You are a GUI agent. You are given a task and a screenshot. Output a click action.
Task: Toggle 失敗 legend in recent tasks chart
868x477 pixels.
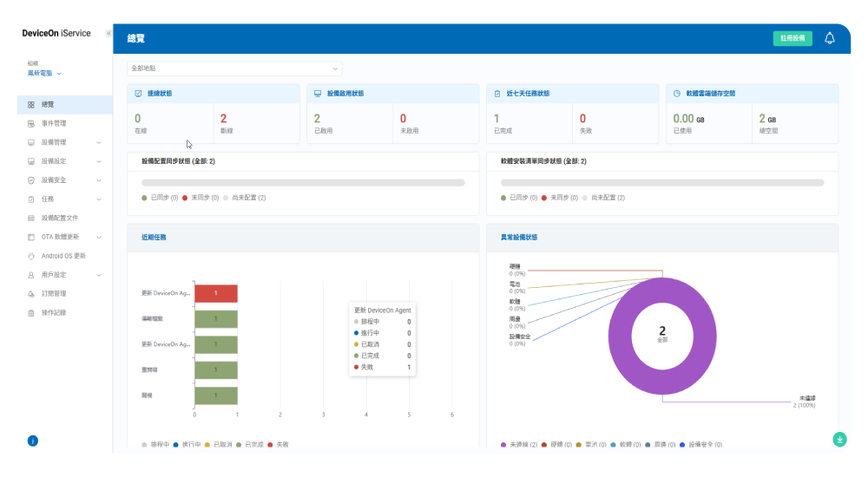point(278,444)
